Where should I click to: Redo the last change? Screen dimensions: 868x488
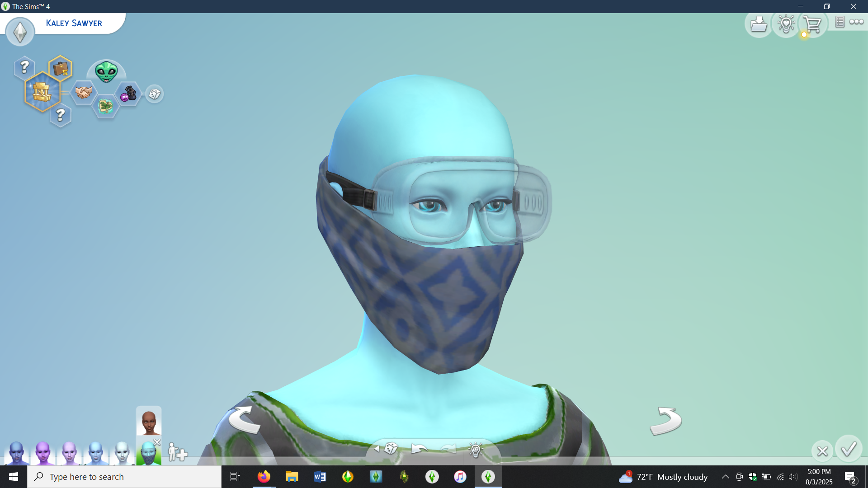pos(448,449)
